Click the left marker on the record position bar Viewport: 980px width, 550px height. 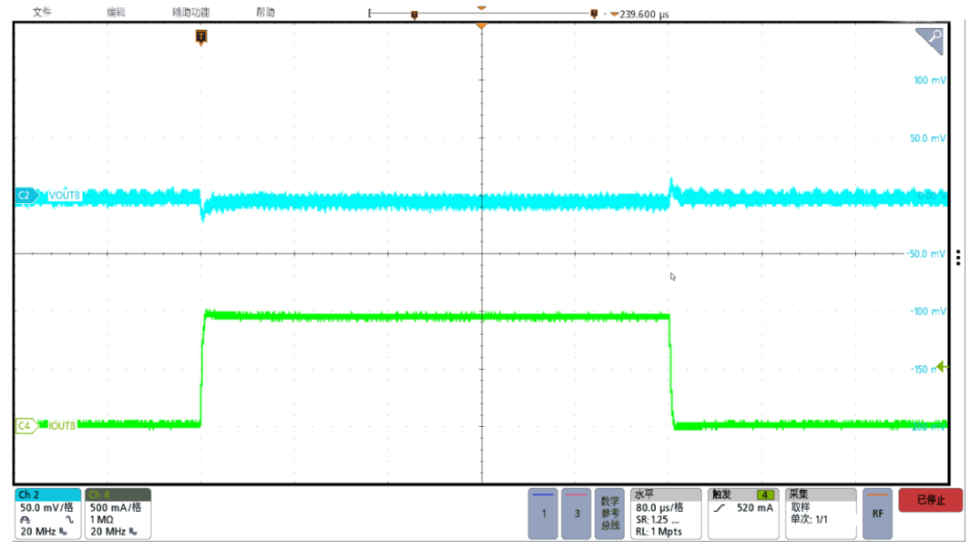(414, 15)
